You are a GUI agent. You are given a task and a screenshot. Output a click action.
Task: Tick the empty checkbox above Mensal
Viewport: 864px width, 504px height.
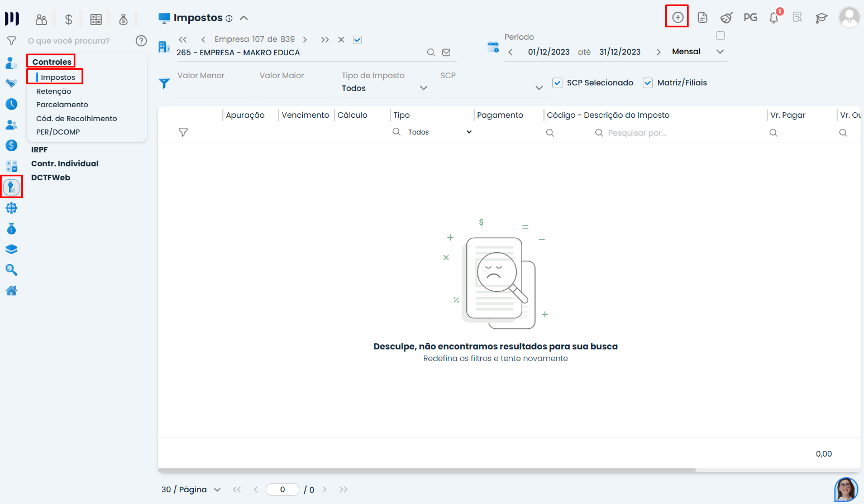(720, 36)
